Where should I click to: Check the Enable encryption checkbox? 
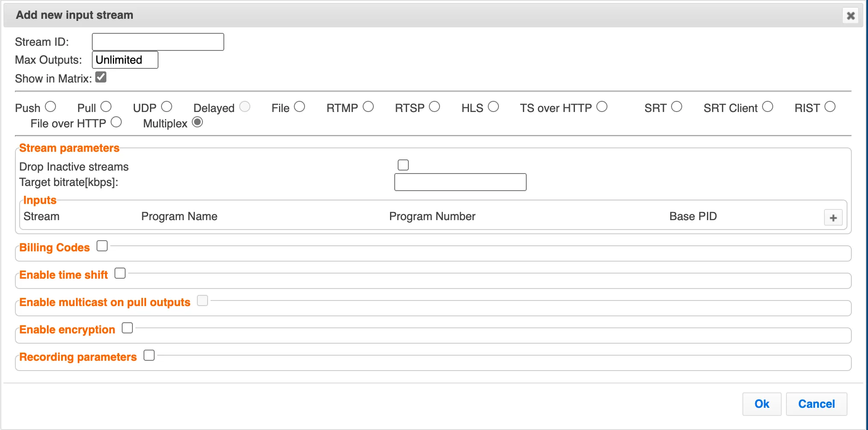tap(127, 328)
